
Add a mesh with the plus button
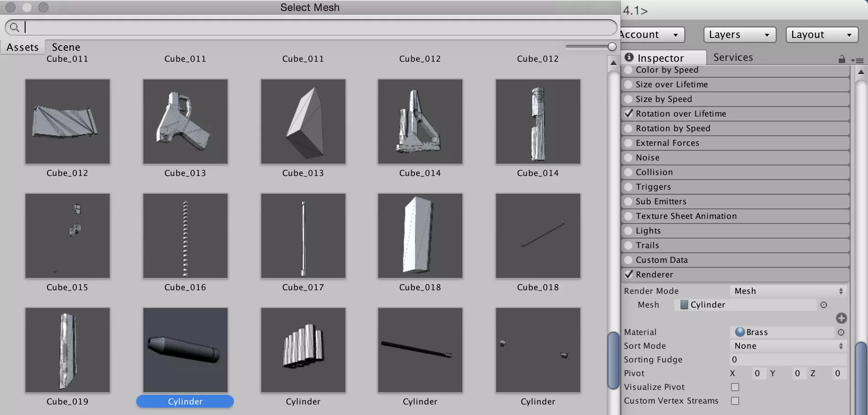tap(841, 318)
